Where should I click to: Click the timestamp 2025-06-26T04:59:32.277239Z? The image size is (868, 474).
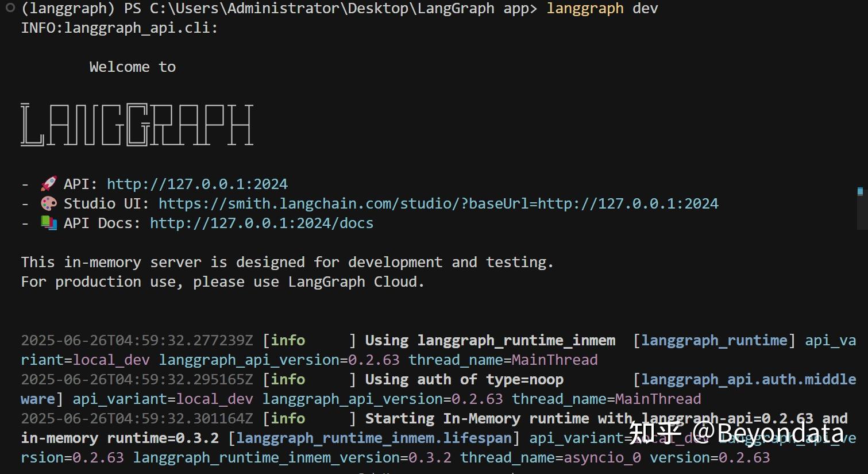(137, 340)
